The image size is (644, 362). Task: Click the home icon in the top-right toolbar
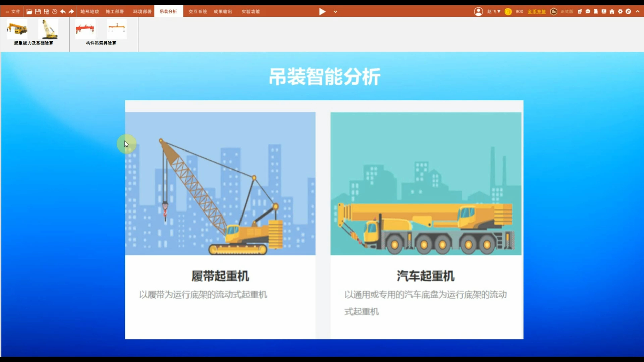tap(612, 11)
